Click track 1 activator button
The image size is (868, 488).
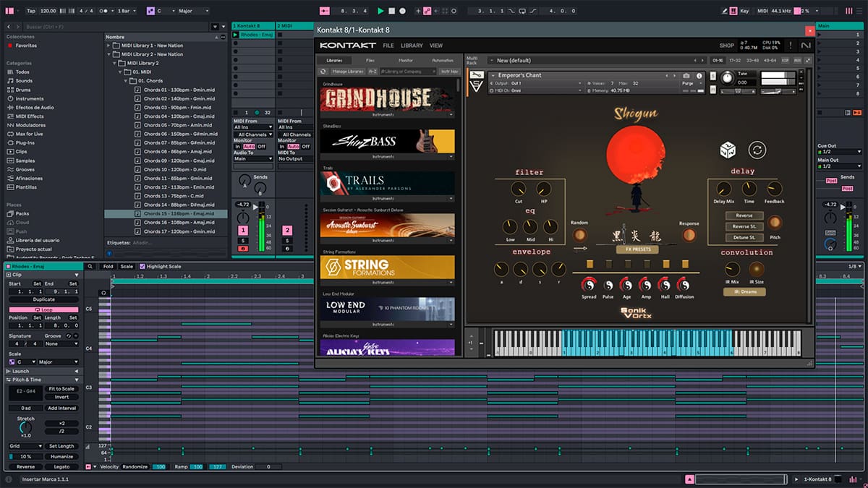click(x=243, y=230)
